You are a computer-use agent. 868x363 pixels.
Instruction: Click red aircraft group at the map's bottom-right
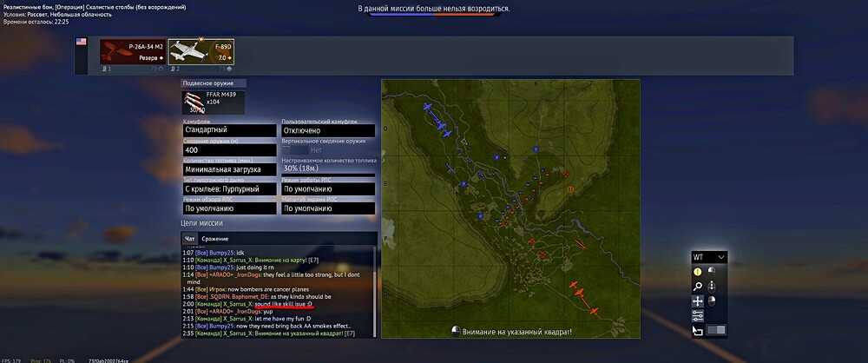pyautogui.click(x=584, y=298)
